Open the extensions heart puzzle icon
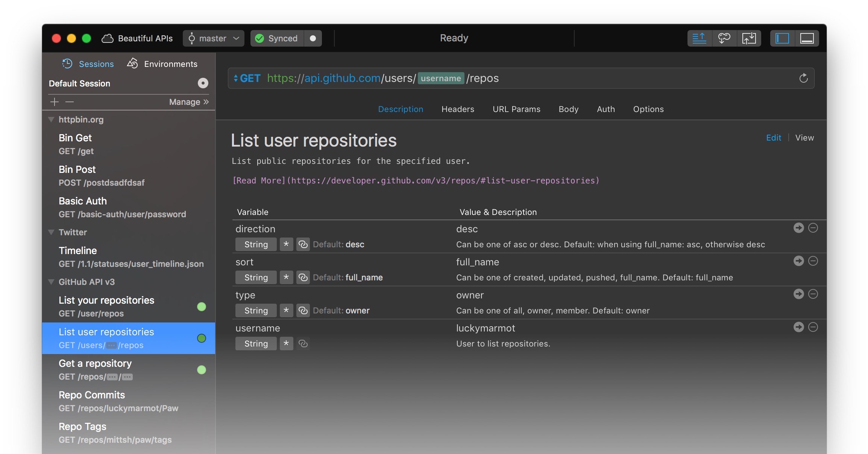Viewport: 868px width, 454px height. 724,38
